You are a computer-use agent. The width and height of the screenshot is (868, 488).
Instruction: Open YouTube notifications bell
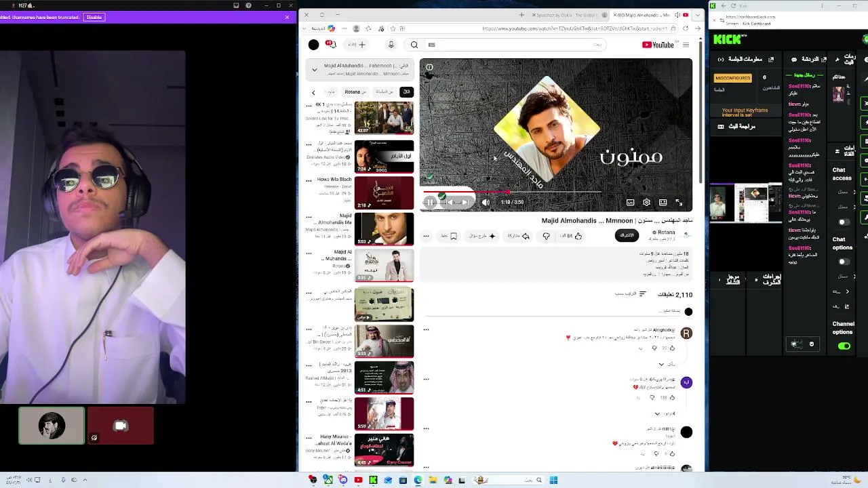[x=330, y=45]
